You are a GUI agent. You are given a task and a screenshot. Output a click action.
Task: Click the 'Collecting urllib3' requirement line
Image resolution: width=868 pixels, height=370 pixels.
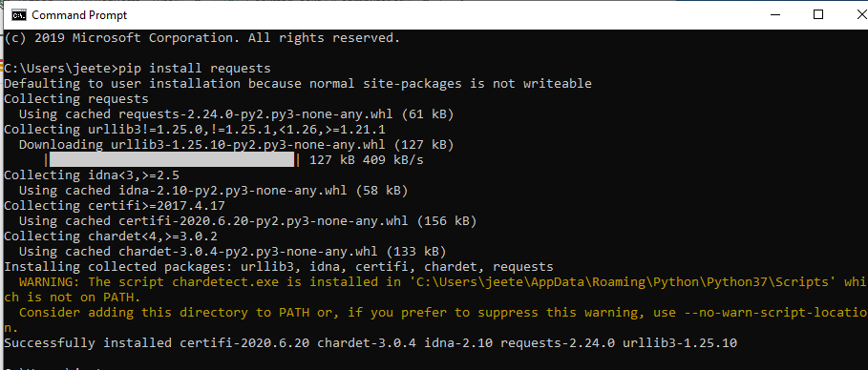195,130
